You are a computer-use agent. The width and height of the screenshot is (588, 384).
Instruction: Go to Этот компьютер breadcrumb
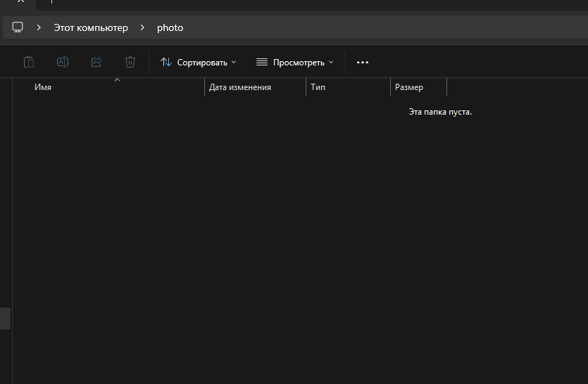pos(91,27)
